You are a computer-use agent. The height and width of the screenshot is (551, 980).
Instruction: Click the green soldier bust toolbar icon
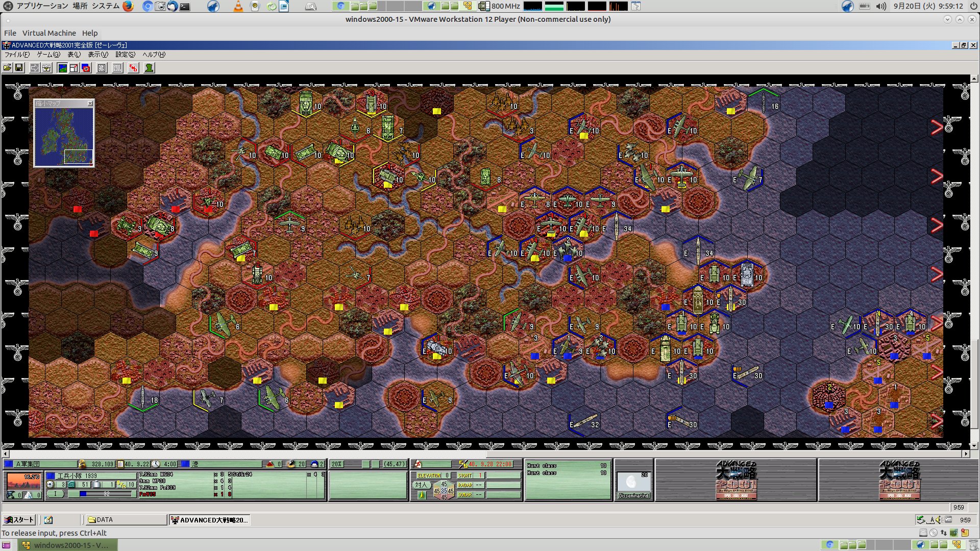click(149, 68)
